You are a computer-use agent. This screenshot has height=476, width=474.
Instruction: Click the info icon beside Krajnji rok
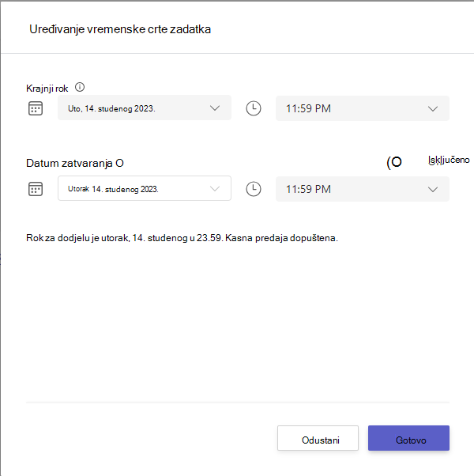coord(80,88)
